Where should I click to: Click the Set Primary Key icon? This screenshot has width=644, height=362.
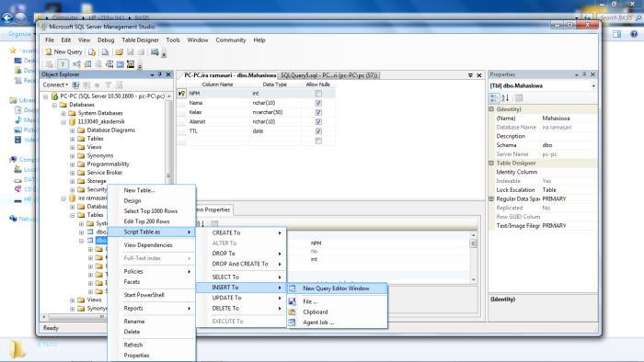tap(63, 64)
